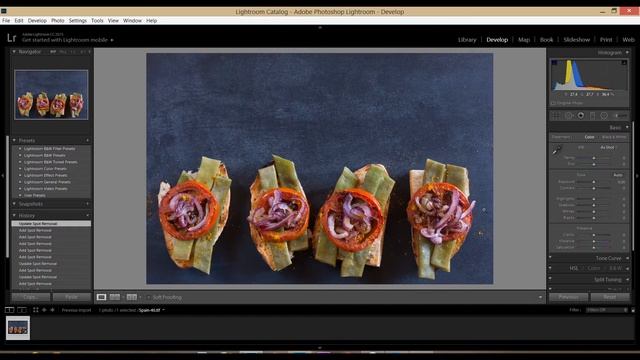Screen dimensions: 640x360
Task: Expand the Tone Curve panel
Action: 627,258
